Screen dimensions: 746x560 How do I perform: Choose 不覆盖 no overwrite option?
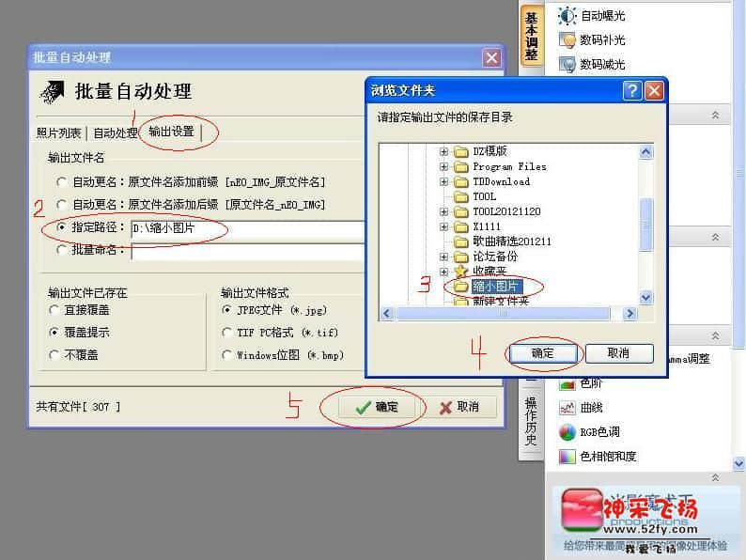tap(54, 355)
